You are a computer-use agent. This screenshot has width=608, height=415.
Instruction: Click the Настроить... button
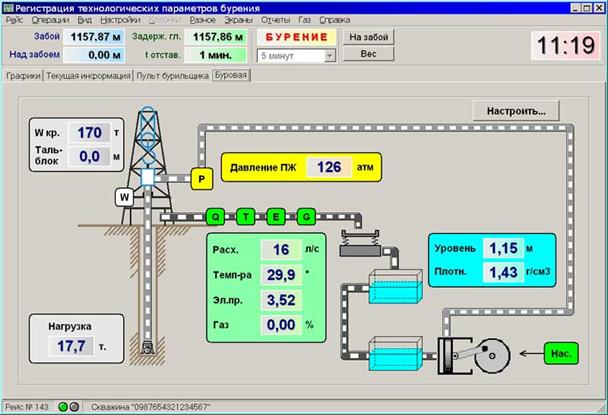pyautogui.click(x=515, y=110)
